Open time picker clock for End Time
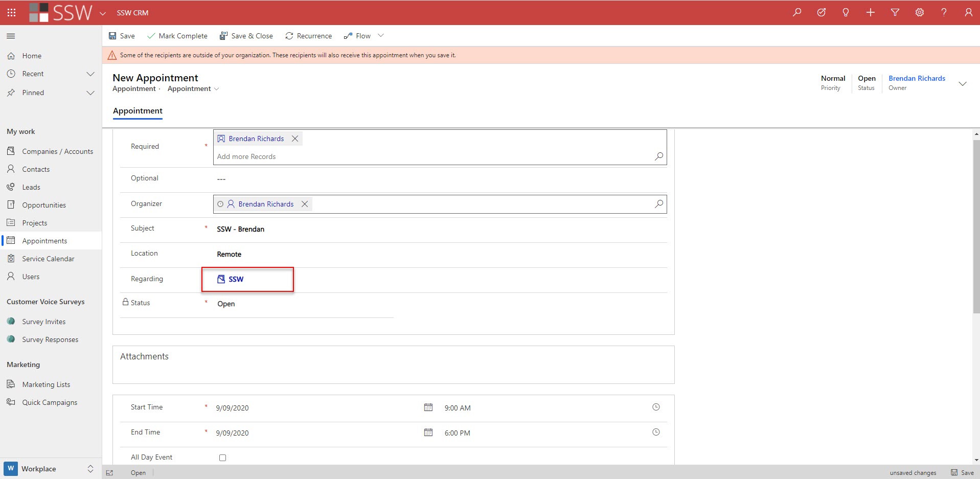This screenshot has width=980, height=479. point(656,432)
